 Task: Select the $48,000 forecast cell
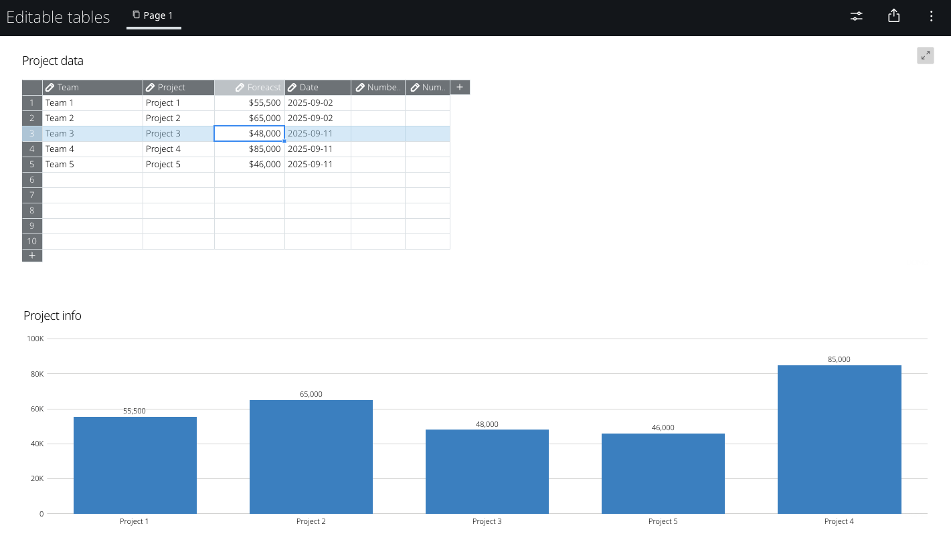(250, 134)
